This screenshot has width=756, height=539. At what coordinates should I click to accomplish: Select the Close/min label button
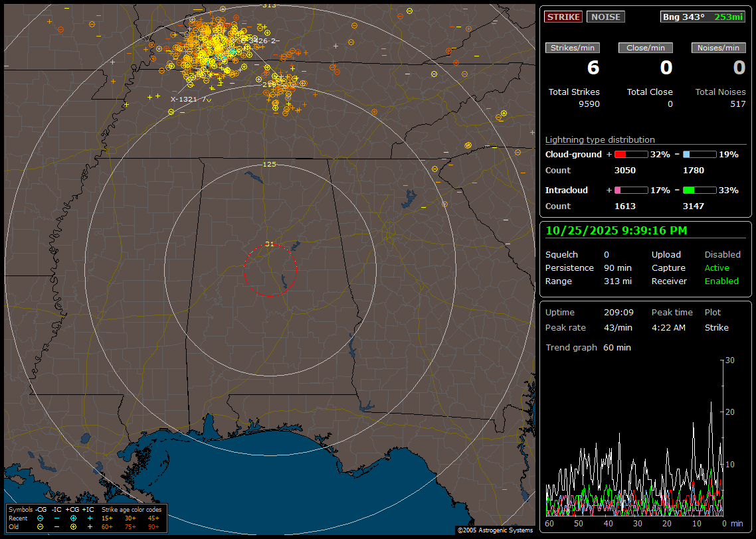point(646,48)
